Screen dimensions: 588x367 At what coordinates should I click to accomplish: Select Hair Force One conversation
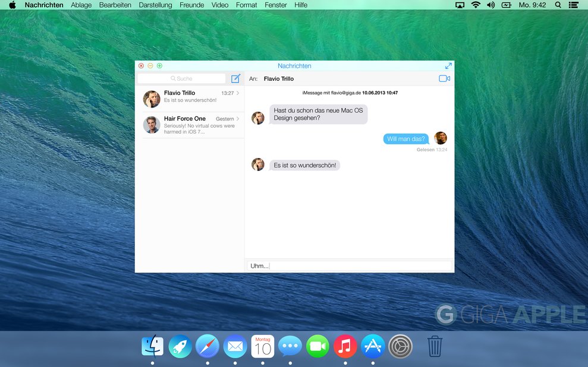tap(191, 125)
